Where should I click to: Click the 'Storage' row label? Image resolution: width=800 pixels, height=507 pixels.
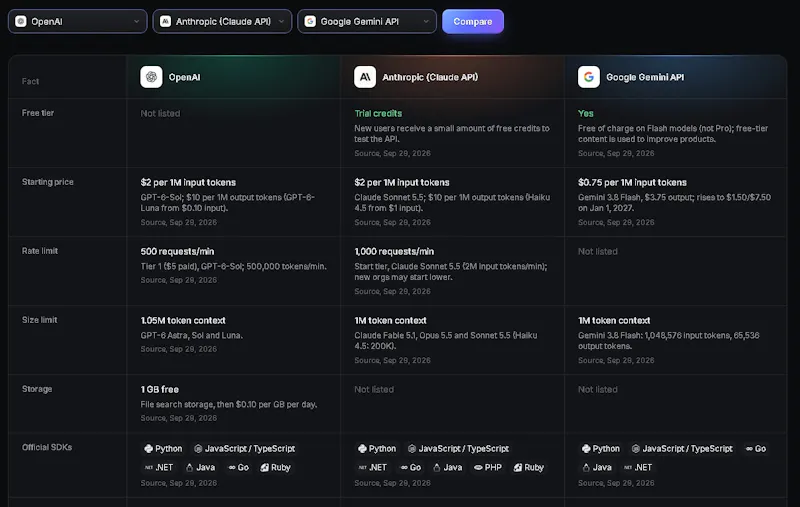pyautogui.click(x=37, y=389)
